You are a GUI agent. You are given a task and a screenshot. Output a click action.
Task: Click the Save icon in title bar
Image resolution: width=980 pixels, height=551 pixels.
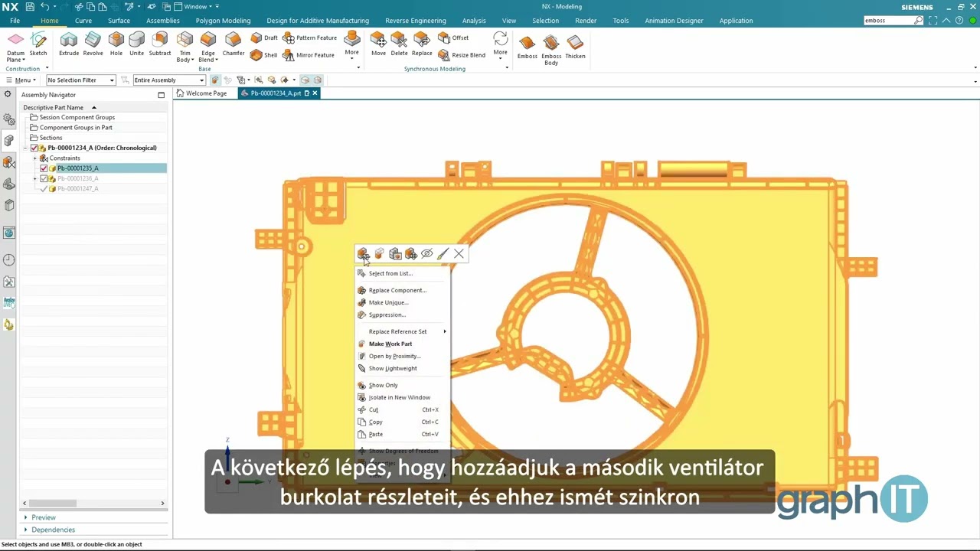pyautogui.click(x=30, y=7)
